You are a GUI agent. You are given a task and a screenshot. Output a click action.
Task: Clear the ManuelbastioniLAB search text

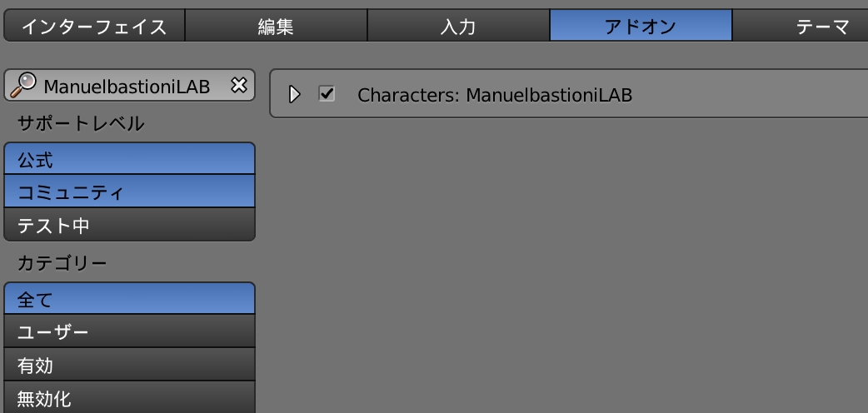(x=238, y=85)
